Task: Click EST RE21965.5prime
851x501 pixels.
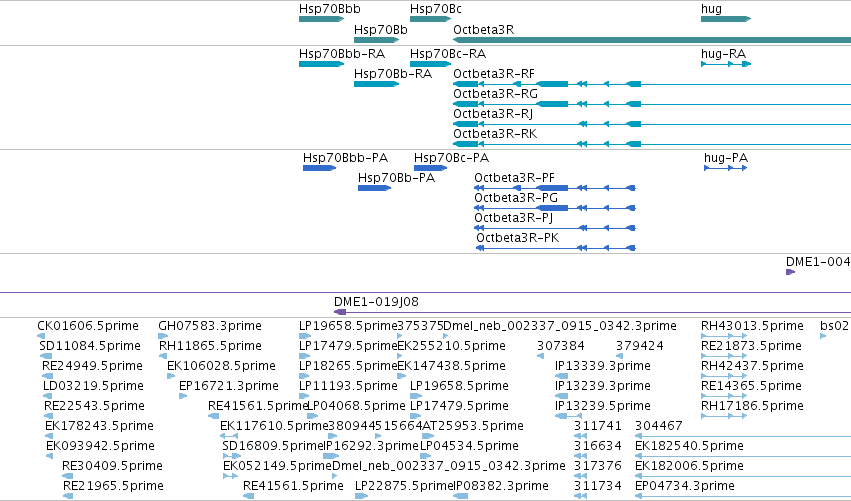Action: point(113,486)
